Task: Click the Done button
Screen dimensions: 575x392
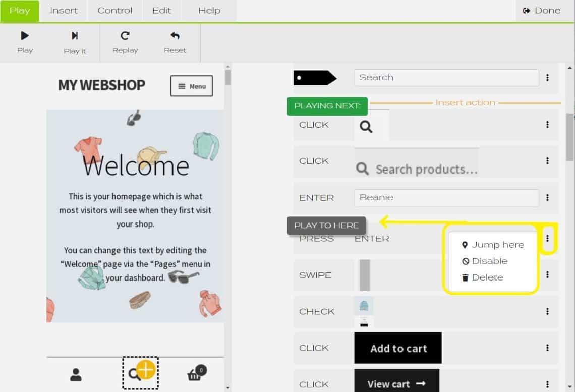Action: pos(541,10)
